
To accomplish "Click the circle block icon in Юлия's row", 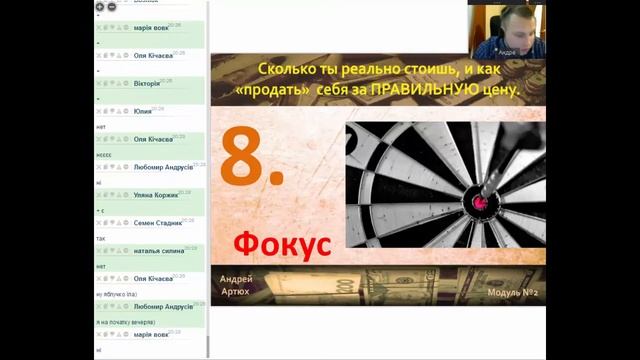I will tap(126, 111).
